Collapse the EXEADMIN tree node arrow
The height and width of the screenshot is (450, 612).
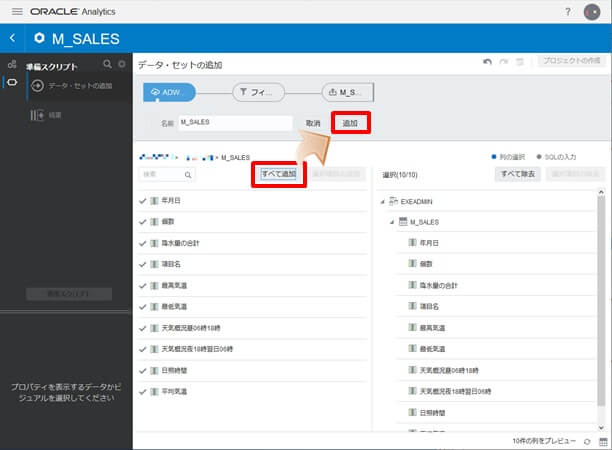click(383, 201)
